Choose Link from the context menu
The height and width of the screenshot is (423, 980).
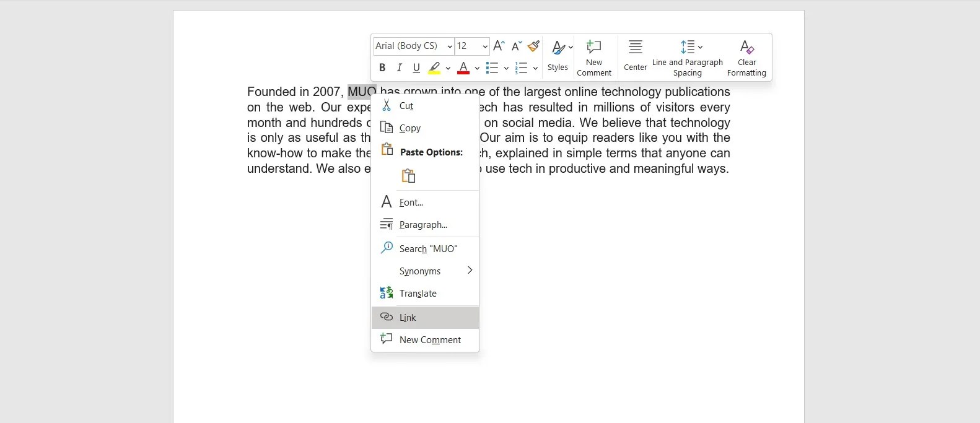click(x=425, y=318)
